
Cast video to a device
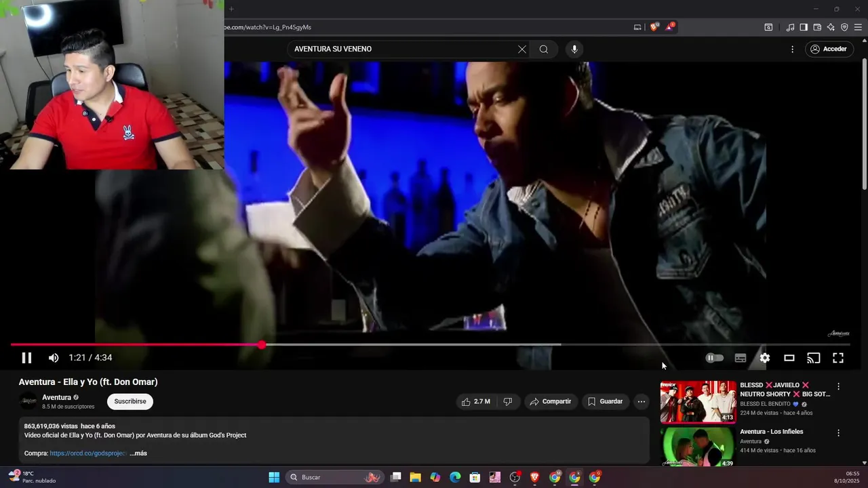pos(814,358)
